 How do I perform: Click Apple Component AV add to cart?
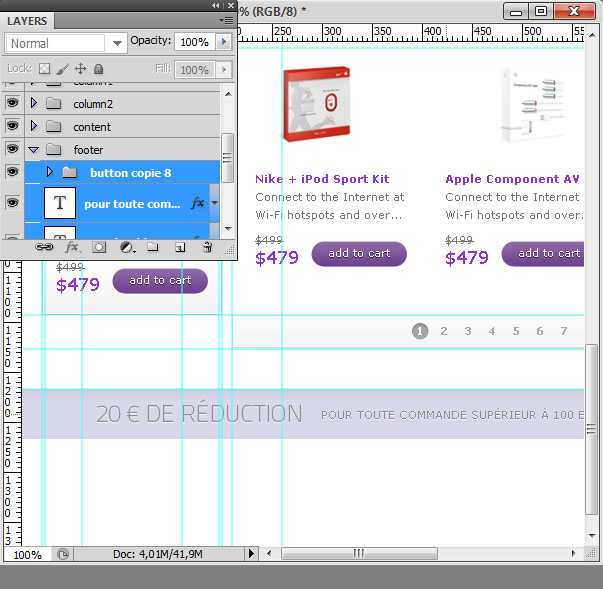tap(543, 254)
